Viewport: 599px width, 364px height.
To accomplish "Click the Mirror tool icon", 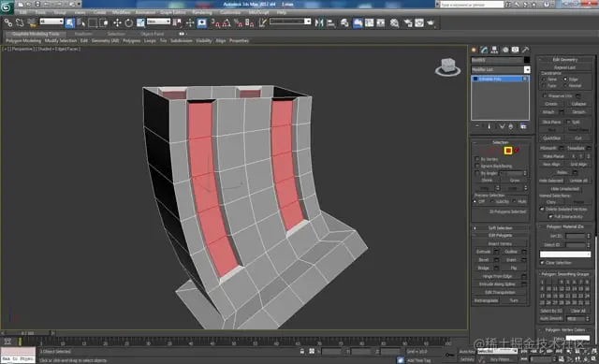I will (x=319, y=22).
